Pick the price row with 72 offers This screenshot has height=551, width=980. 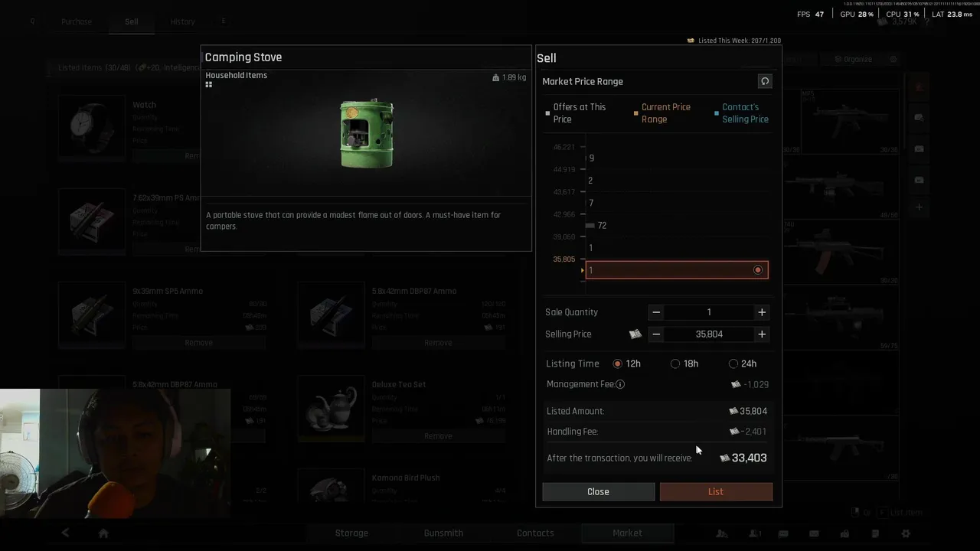tap(677, 225)
